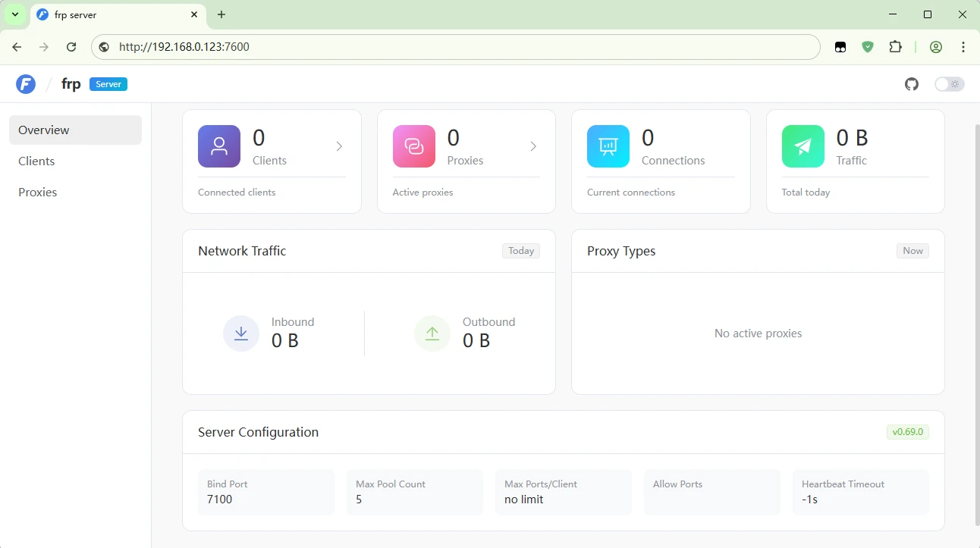Open the browser three-dot menu
This screenshot has width=980, height=548.
click(x=963, y=47)
